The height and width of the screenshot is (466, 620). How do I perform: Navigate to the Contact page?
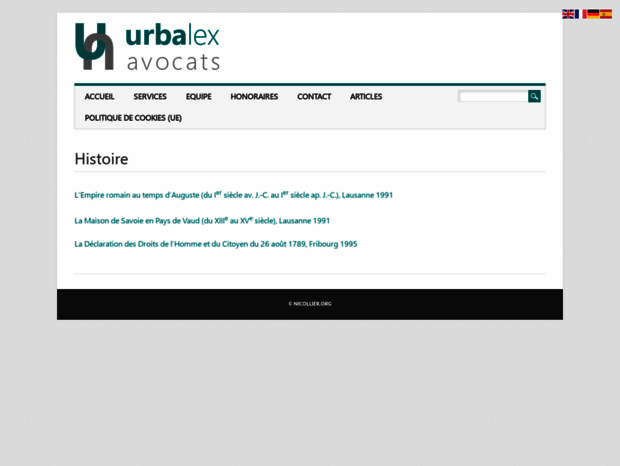(314, 96)
